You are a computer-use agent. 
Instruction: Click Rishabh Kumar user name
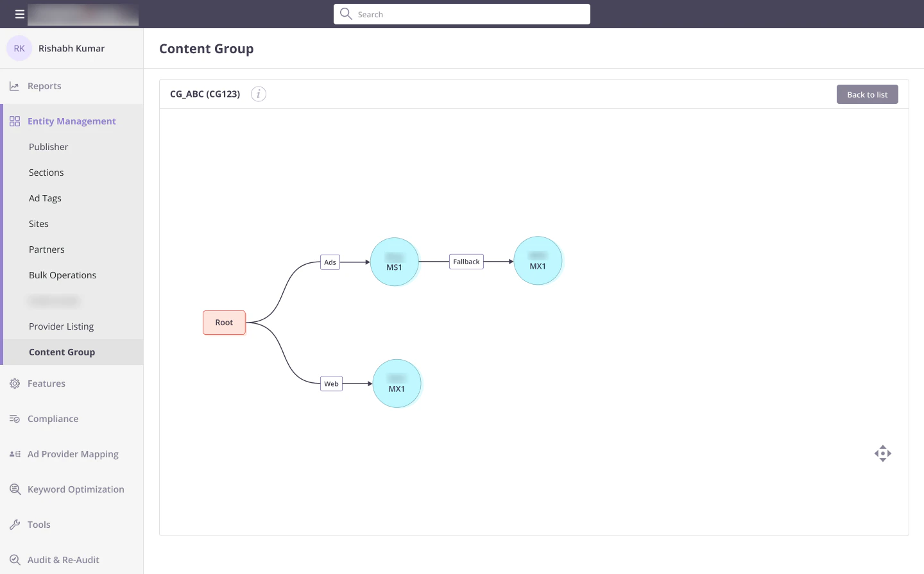[71, 48]
